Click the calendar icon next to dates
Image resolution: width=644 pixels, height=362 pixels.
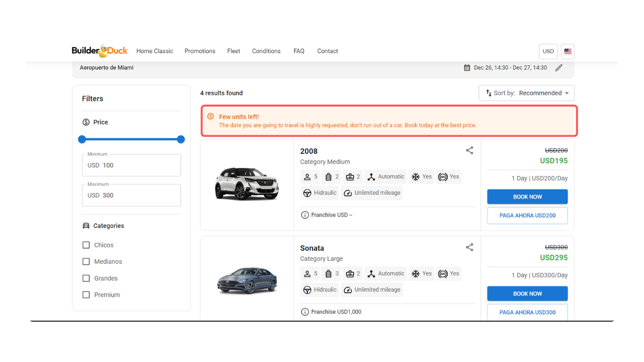click(x=467, y=68)
